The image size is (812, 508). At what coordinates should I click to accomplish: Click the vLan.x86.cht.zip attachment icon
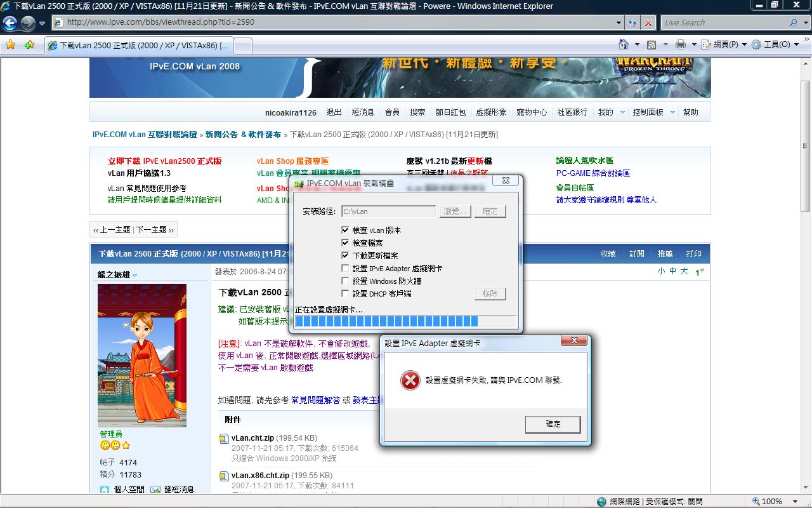(223, 476)
